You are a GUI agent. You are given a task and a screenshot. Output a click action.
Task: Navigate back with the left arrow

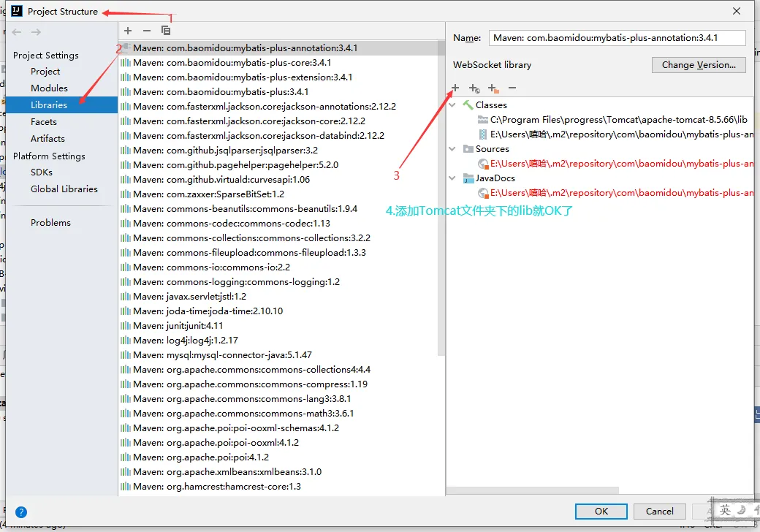[x=17, y=32]
